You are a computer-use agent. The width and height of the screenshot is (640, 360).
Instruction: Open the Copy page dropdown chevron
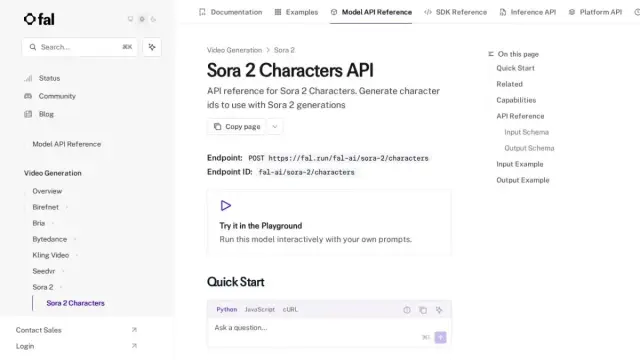[x=275, y=127]
